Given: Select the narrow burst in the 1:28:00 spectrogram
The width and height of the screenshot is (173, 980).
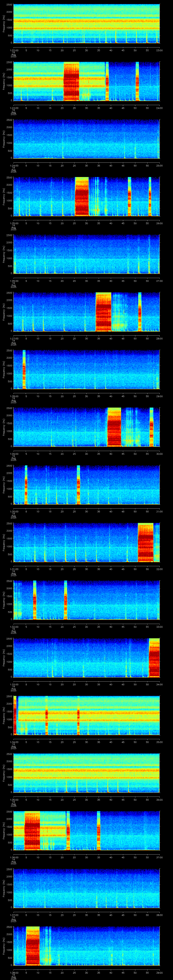Looking at the screenshot, I should (x=24, y=369).
